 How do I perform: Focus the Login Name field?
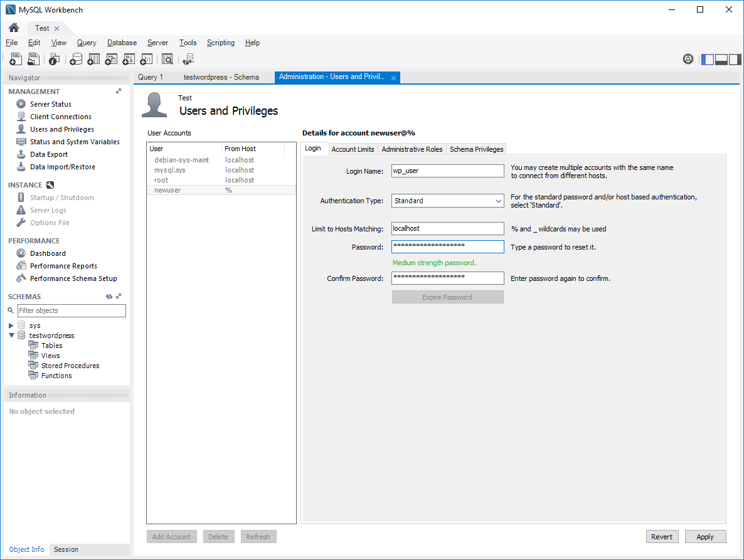[447, 171]
